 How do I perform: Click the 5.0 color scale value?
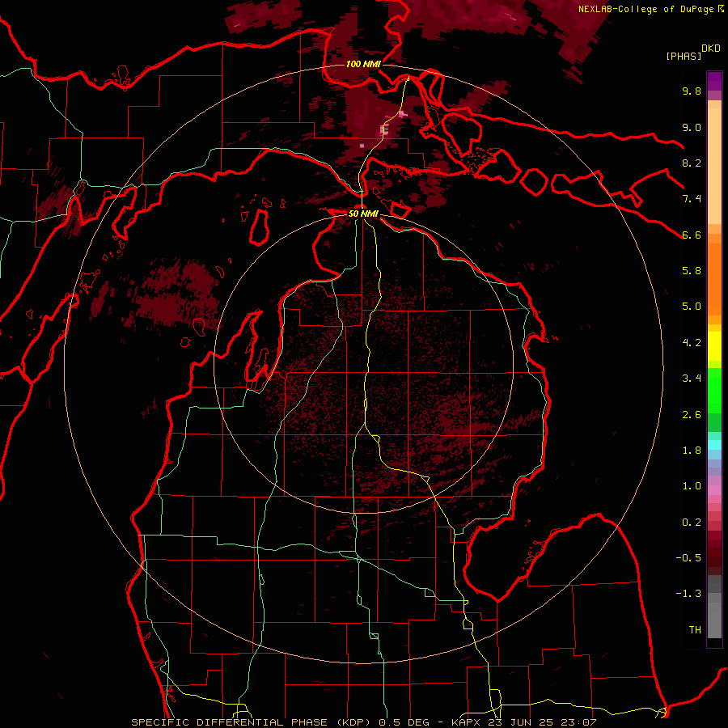[x=692, y=307]
